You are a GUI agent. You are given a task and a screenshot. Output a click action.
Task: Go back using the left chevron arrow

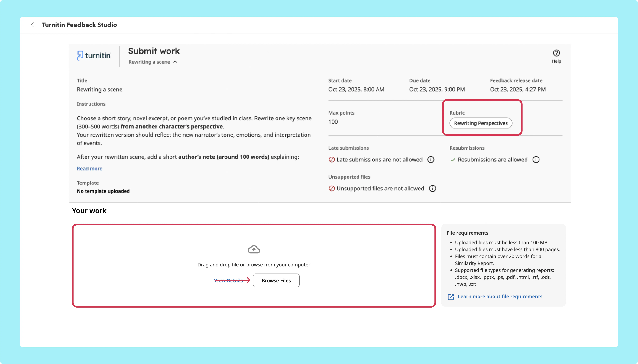32,25
